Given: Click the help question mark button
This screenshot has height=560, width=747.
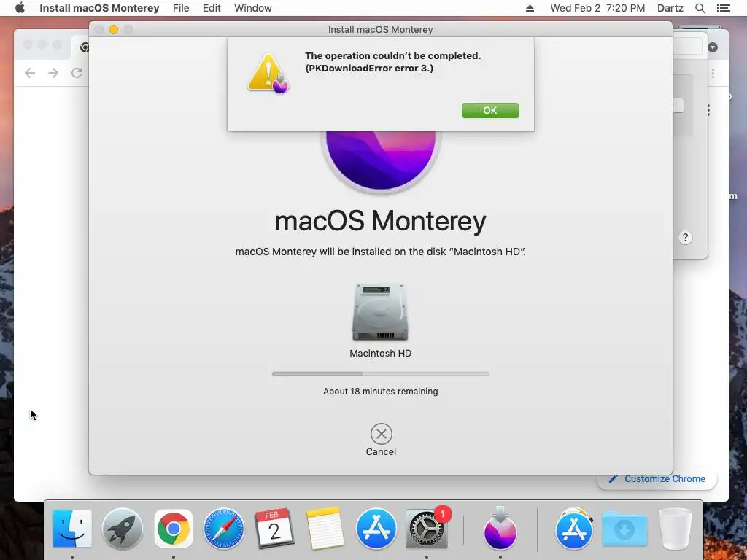Looking at the screenshot, I should click(x=685, y=238).
